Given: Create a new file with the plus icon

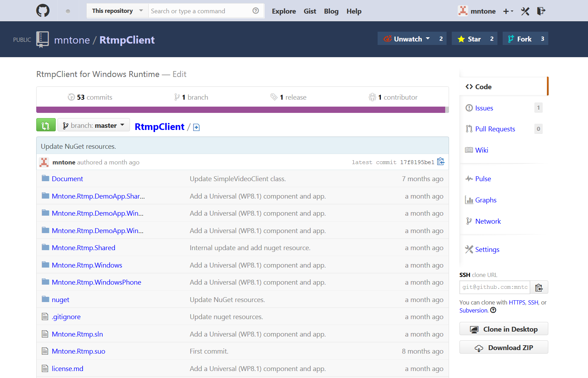Looking at the screenshot, I should point(196,128).
